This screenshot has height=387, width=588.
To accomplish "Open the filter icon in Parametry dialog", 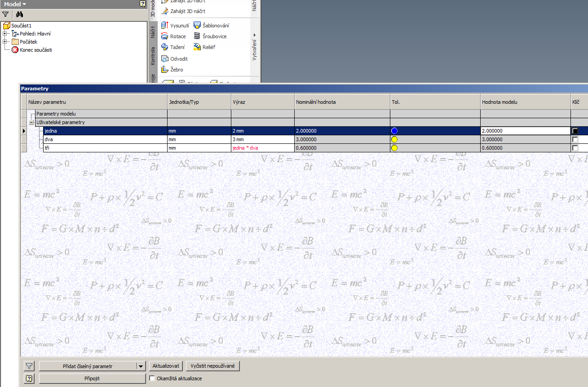I will click(x=29, y=366).
